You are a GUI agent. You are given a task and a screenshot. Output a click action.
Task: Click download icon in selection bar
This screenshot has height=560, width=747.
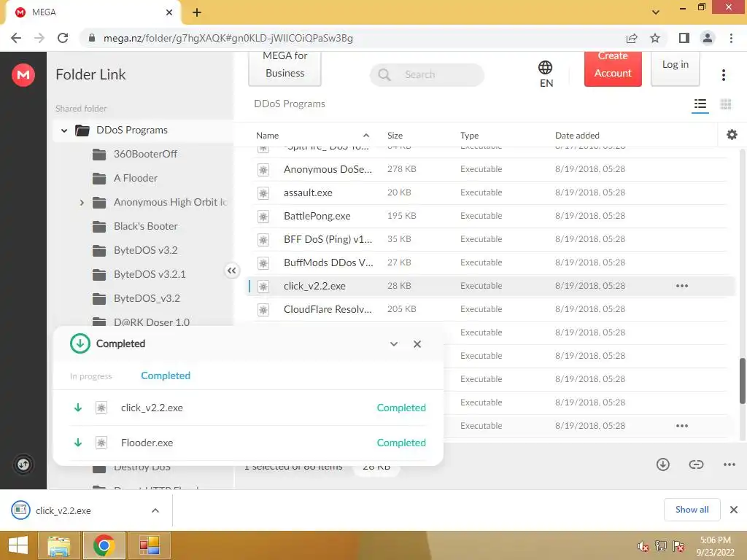(x=662, y=464)
